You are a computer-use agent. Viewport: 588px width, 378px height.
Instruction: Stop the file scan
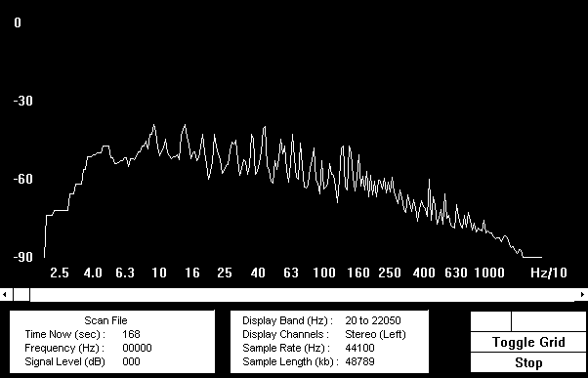coord(528,362)
